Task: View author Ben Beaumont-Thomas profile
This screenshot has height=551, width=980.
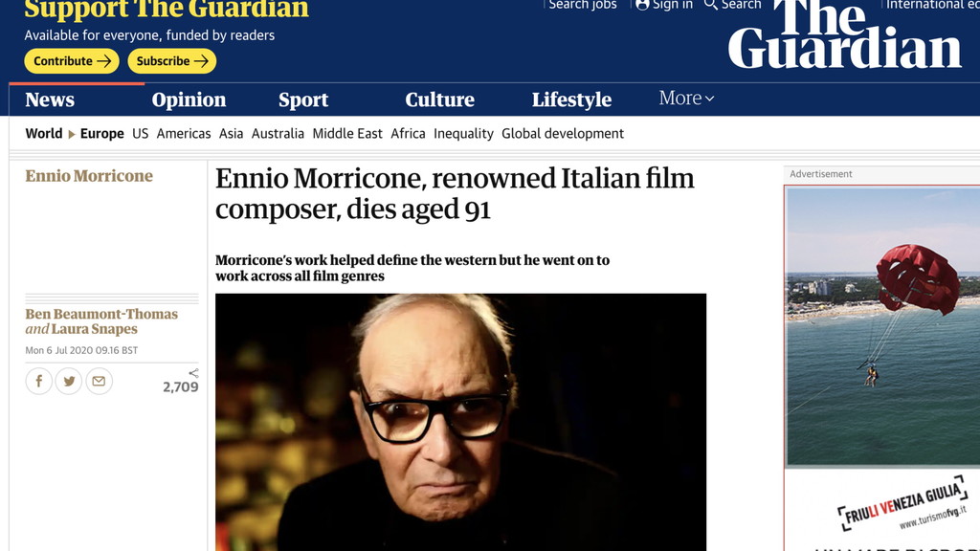Action: point(101,314)
